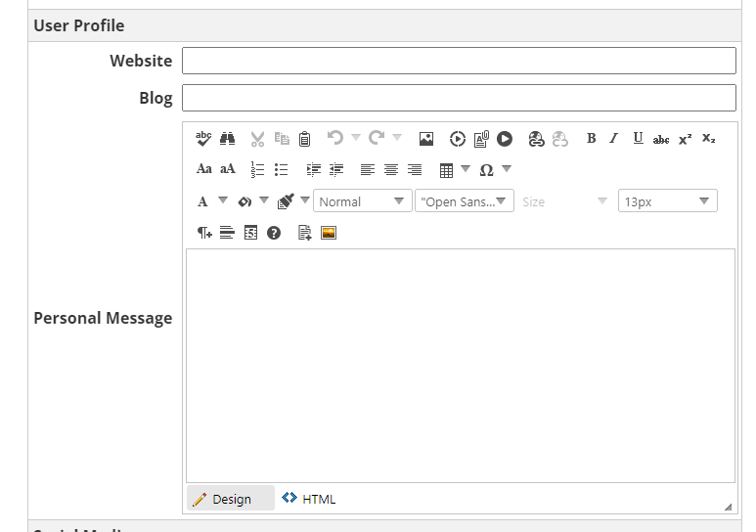Image resolution: width=756 pixels, height=532 pixels.
Task: Open the Hyperlink Manager globe-link icon
Action: (x=536, y=139)
